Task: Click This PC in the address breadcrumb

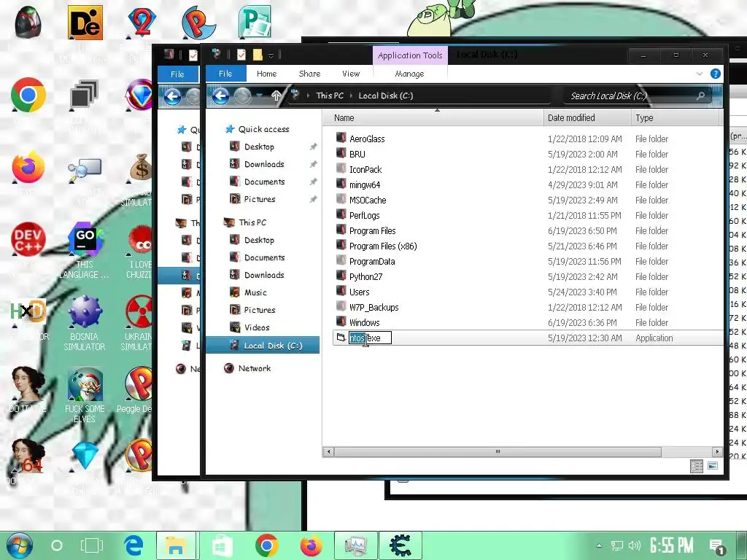Action: pos(330,96)
